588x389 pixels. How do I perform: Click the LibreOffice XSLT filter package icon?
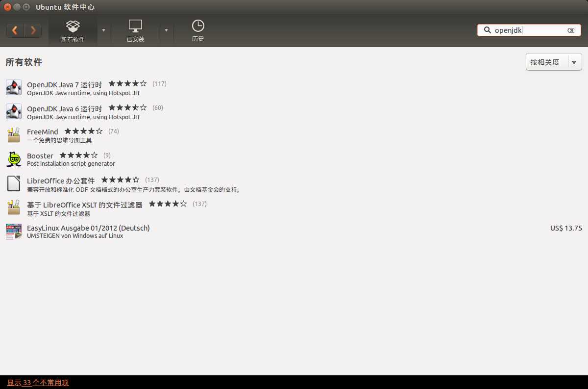14,207
